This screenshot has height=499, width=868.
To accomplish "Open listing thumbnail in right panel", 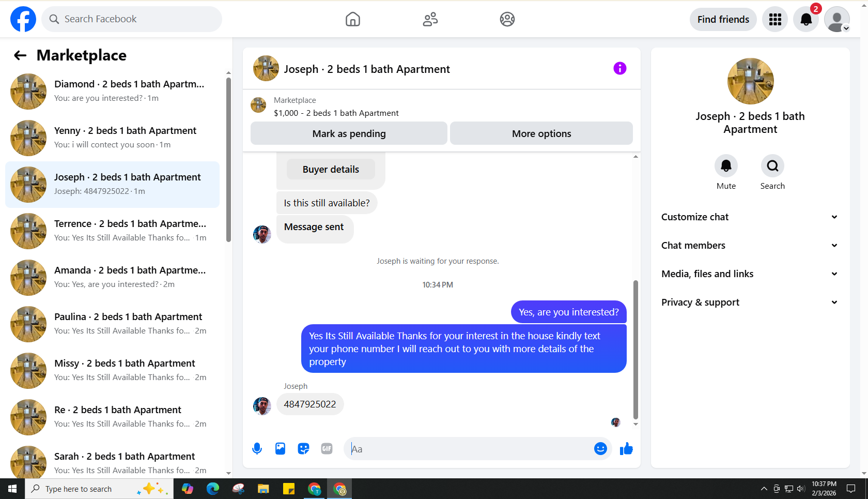I will (750, 81).
